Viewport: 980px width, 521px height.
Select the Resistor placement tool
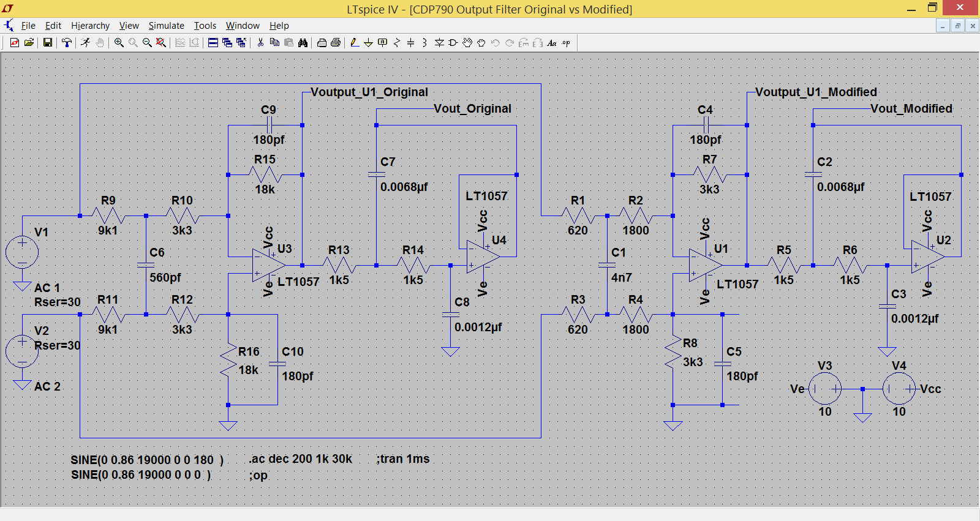coord(397,43)
